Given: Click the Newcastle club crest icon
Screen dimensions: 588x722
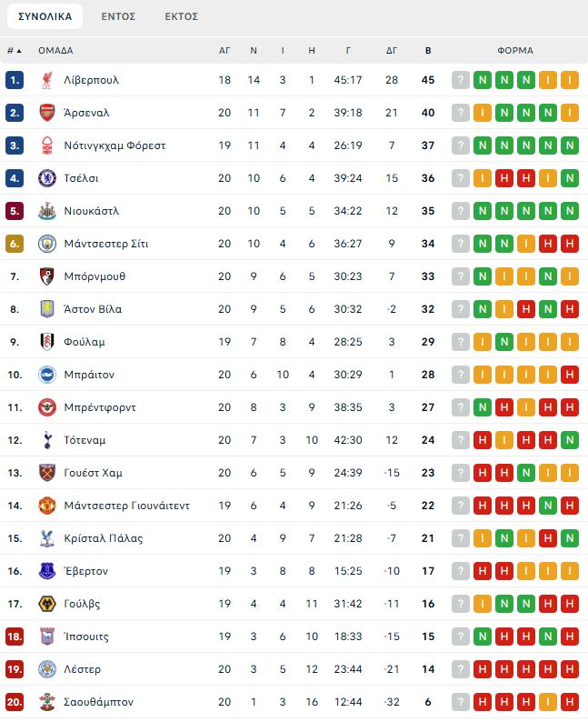Looking at the screenshot, I should [x=47, y=211].
